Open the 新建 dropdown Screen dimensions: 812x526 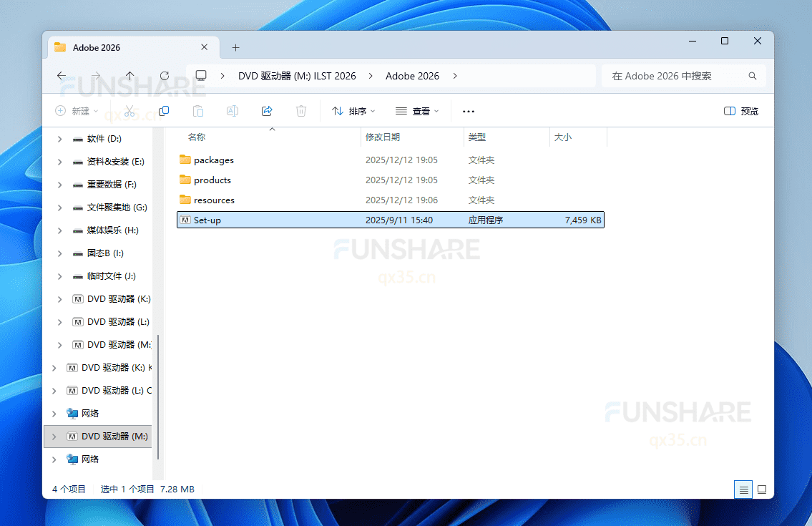click(x=77, y=111)
